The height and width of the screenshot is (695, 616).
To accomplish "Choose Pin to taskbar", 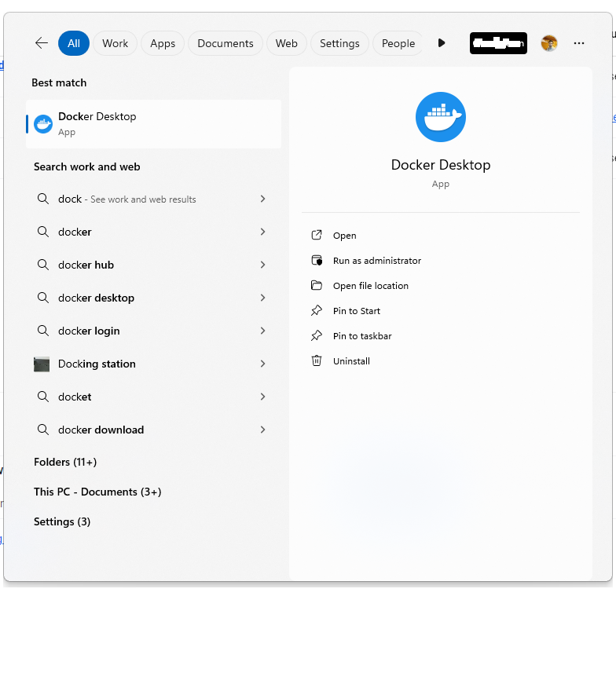I will pos(362,336).
